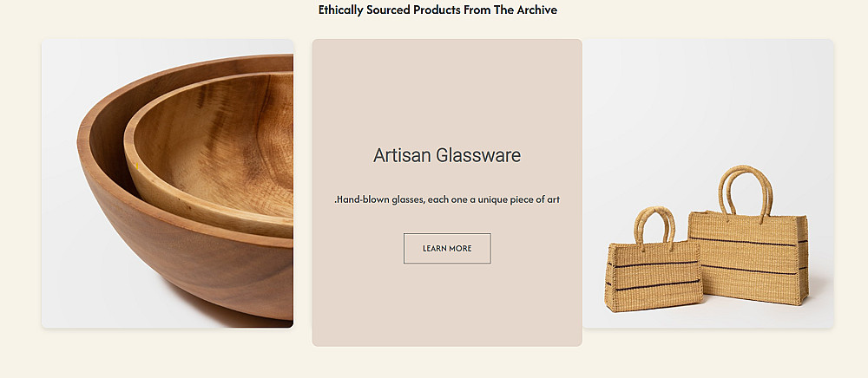
Task: Select the larger woven bag
Action: coord(748,256)
